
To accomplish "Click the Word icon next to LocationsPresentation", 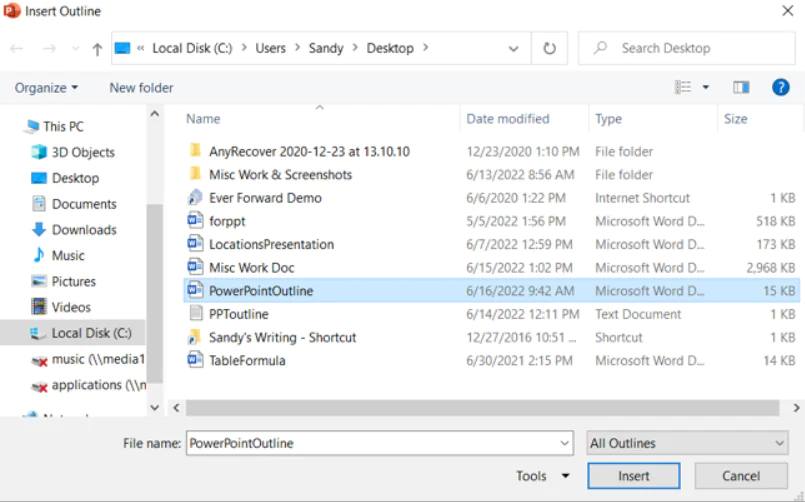I will coord(195,244).
